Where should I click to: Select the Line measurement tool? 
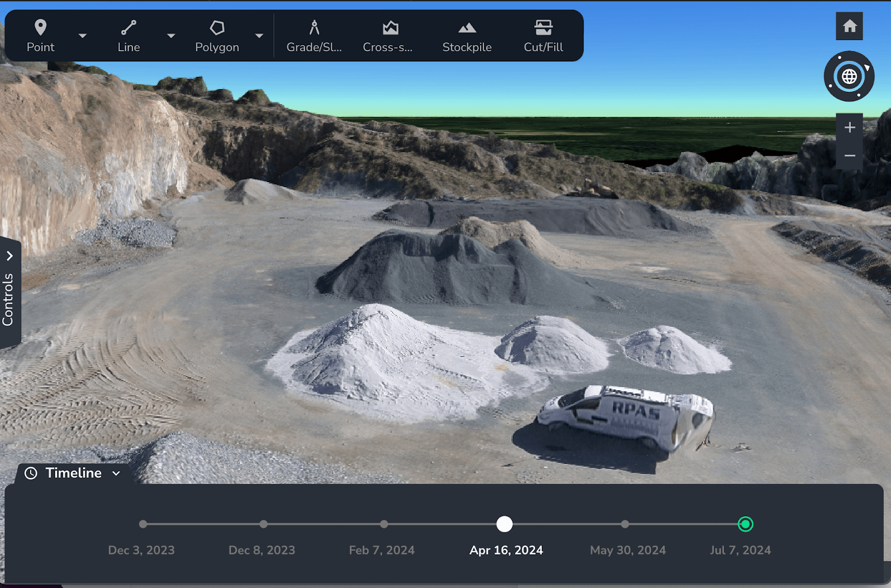[x=129, y=36]
